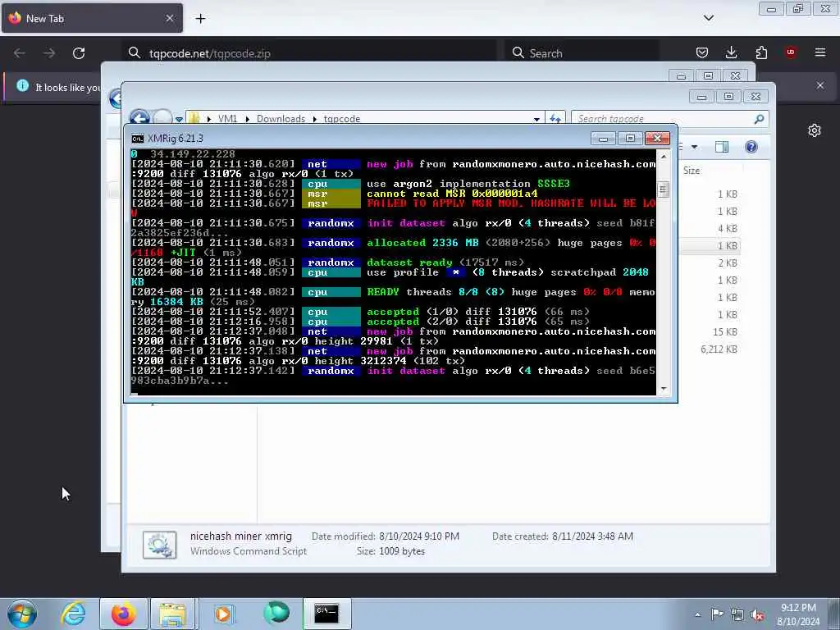The image size is (840, 630).
Task: Switch to Firefox in the taskbar
Action: (x=124, y=614)
